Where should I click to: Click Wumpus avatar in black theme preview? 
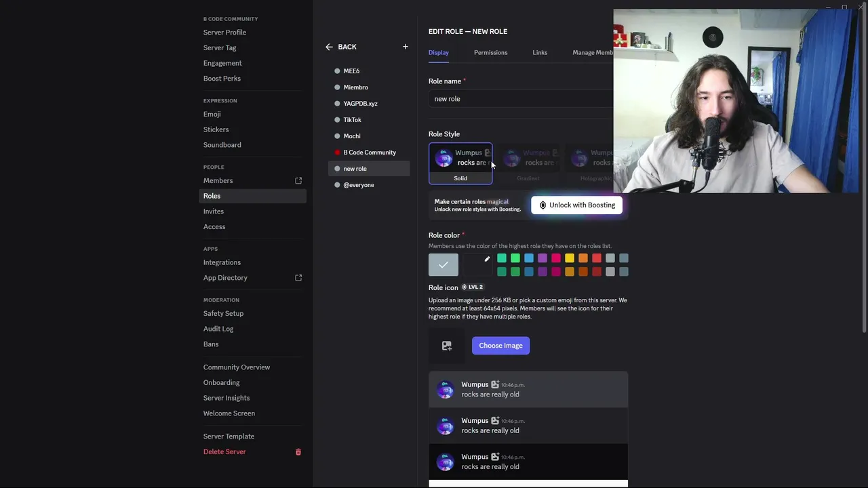446,462
